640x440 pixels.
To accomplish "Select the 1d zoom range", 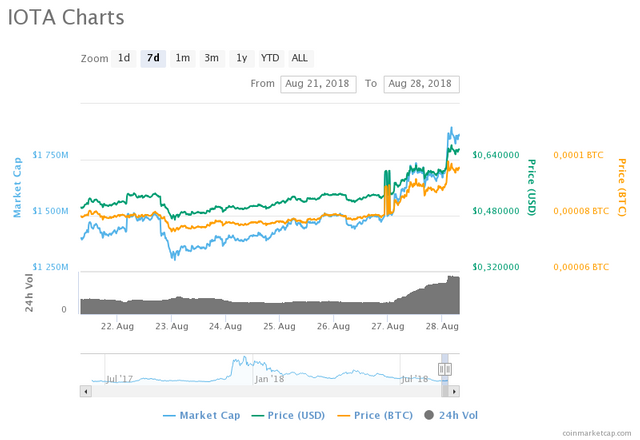I will (x=124, y=58).
